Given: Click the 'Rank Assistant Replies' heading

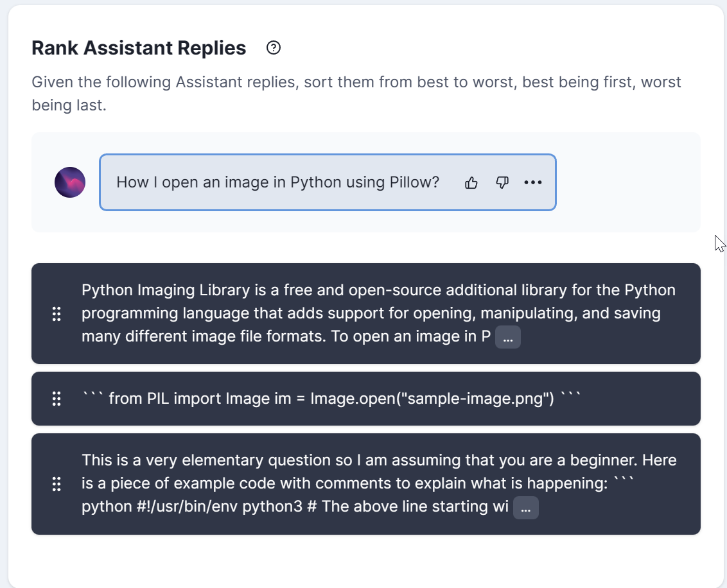Looking at the screenshot, I should [139, 48].
